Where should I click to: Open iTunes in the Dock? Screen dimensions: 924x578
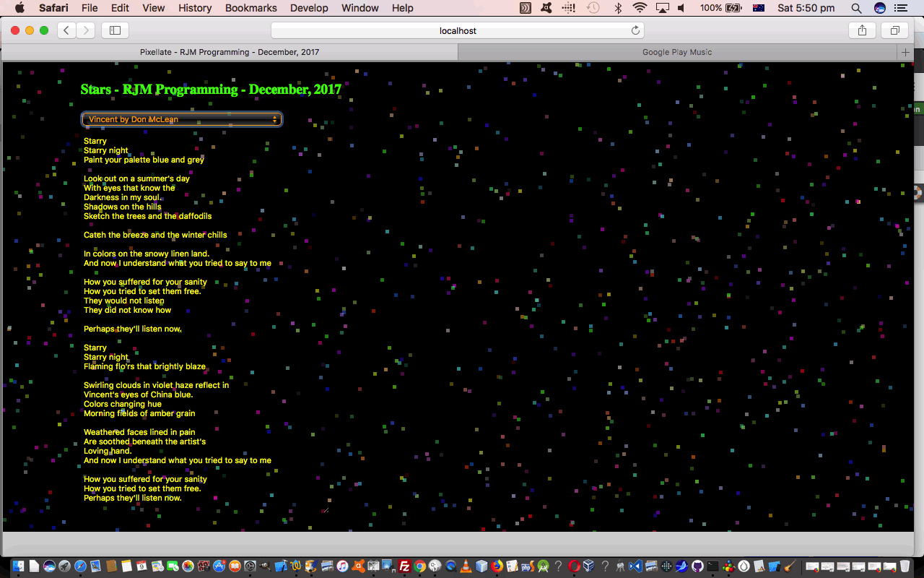[342, 566]
